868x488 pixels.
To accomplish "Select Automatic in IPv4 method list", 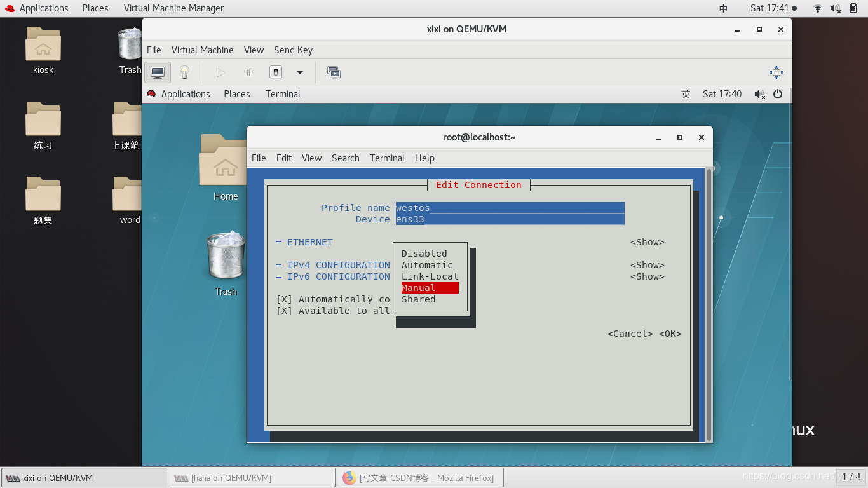I will 427,265.
